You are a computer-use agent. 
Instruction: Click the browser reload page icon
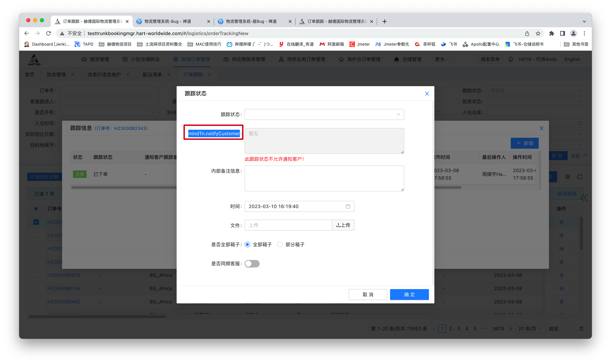(x=49, y=33)
